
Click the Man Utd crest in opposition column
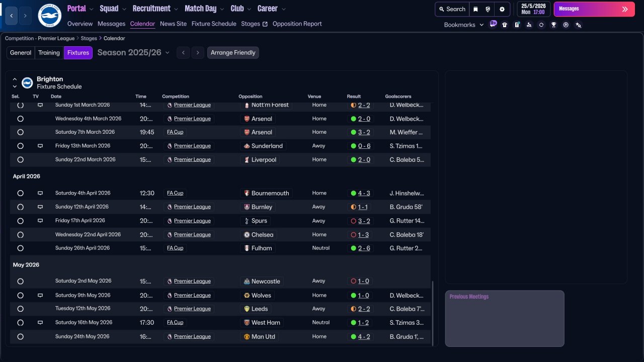(247, 336)
